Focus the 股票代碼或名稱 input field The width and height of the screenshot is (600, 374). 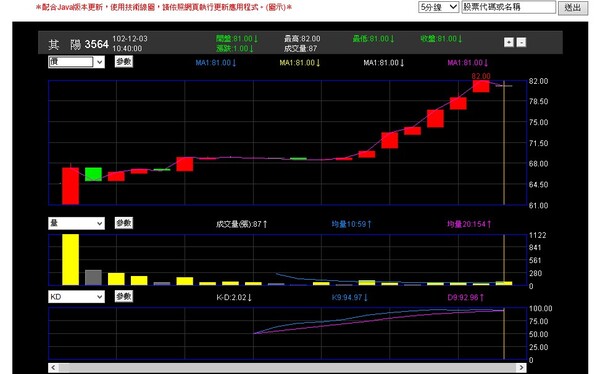click(509, 7)
